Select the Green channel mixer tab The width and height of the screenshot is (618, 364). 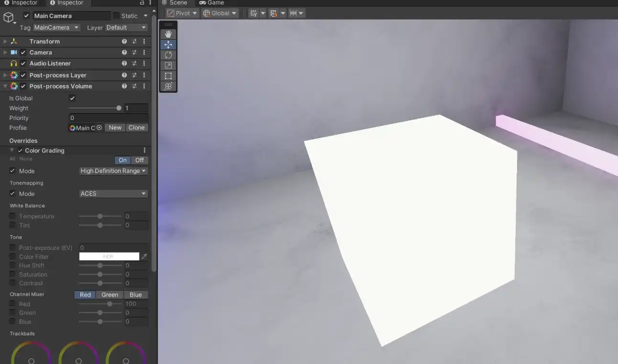tap(110, 295)
